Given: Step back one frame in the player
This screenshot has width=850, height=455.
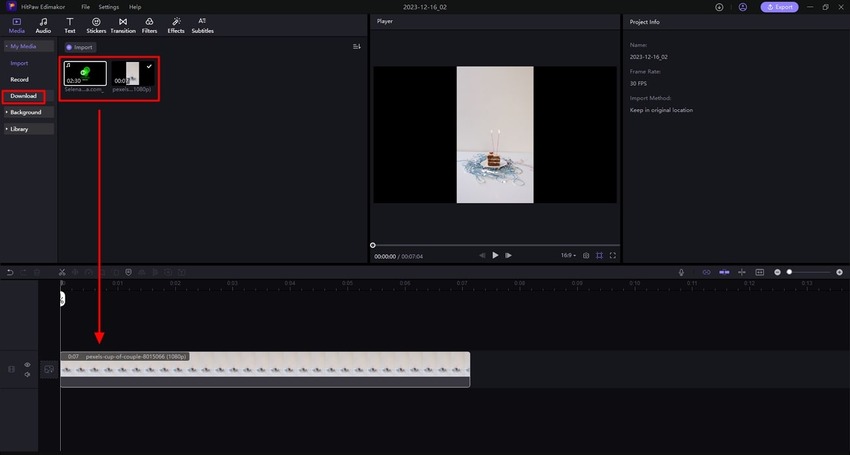Looking at the screenshot, I should tap(482, 255).
